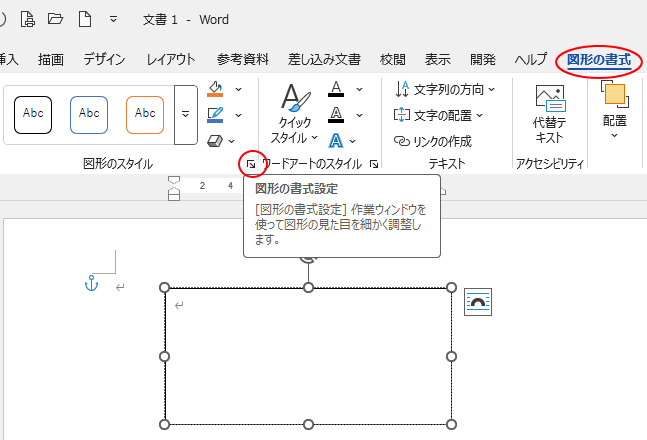Open the ヘルプ tab

pos(531,60)
